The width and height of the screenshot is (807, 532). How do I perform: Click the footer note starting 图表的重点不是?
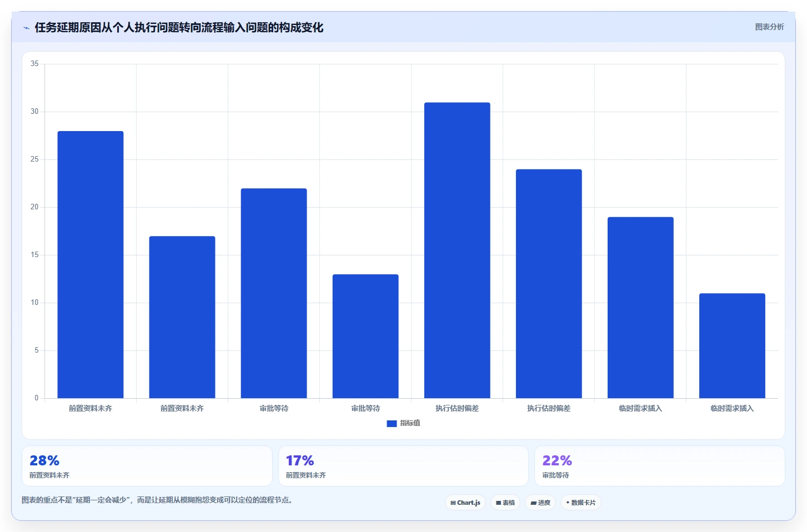pyautogui.click(x=157, y=500)
